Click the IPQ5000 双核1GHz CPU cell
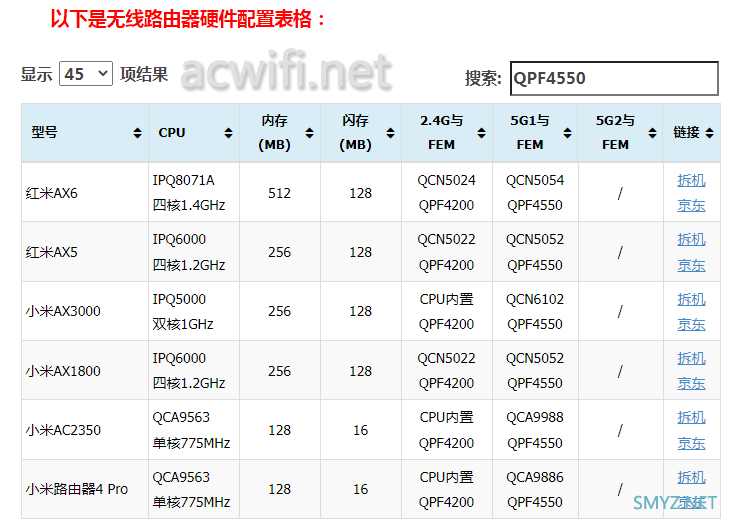 [x=194, y=311]
